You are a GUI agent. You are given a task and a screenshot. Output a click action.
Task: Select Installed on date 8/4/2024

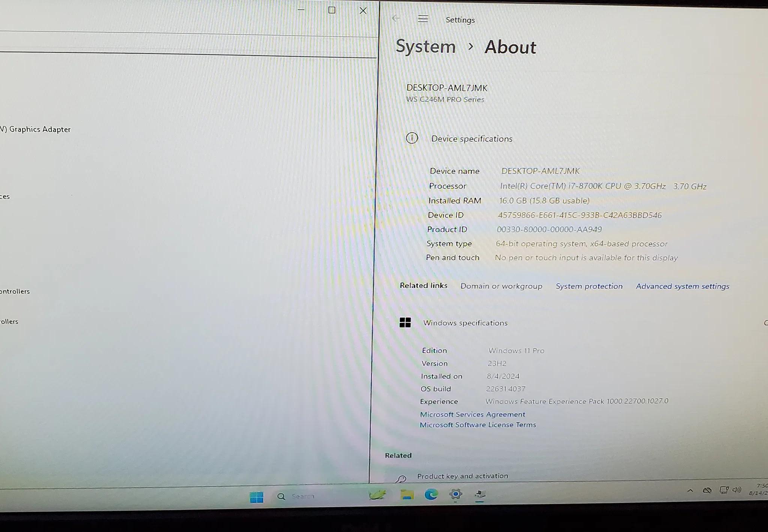503,376
